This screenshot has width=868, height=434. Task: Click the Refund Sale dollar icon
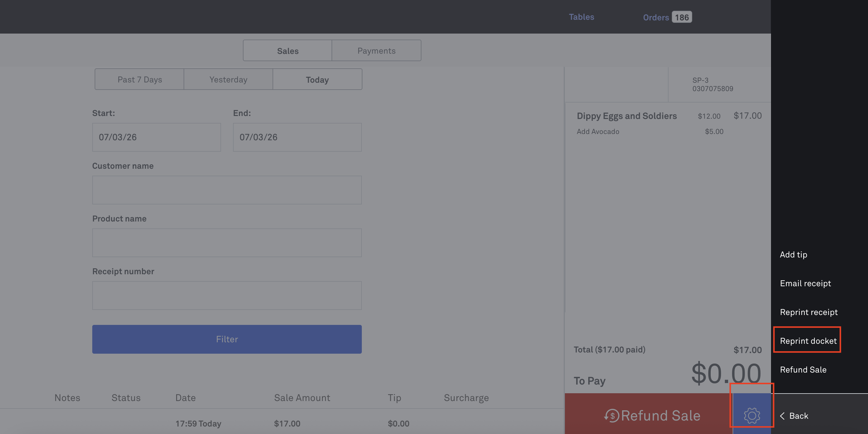point(612,415)
